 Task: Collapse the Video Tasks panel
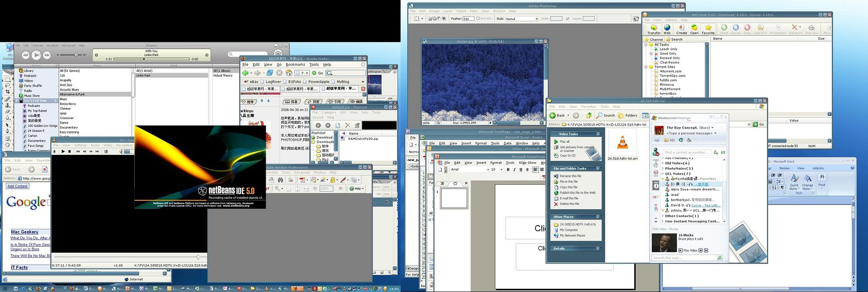tap(598, 134)
